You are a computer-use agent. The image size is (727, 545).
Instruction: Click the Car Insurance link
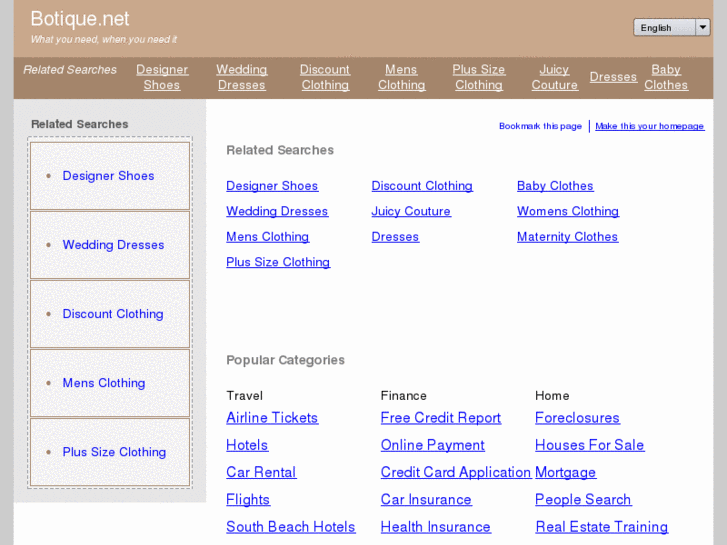pyautogui.click(x=426, y=500)
